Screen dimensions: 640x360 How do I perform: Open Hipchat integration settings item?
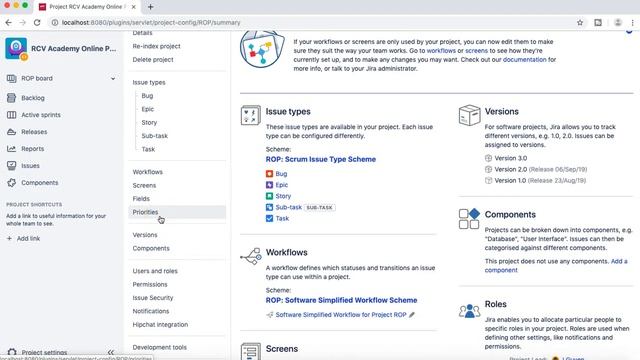(160, 324)
